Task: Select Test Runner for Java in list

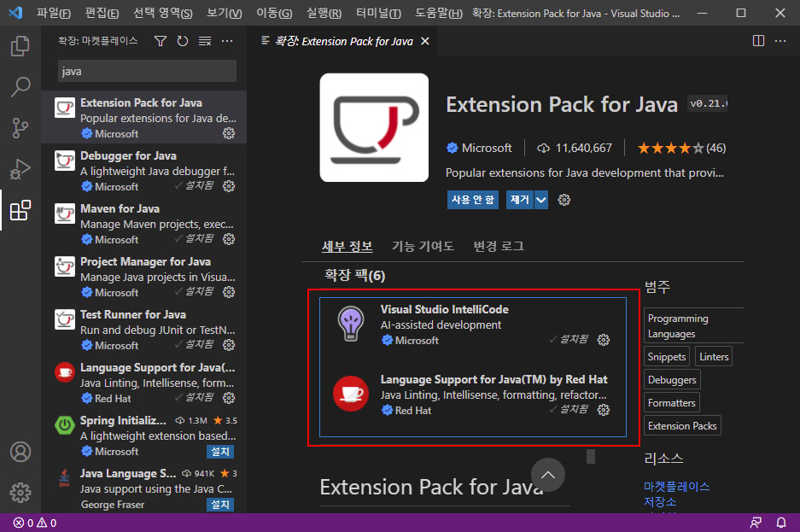Action: pos(144,330)
